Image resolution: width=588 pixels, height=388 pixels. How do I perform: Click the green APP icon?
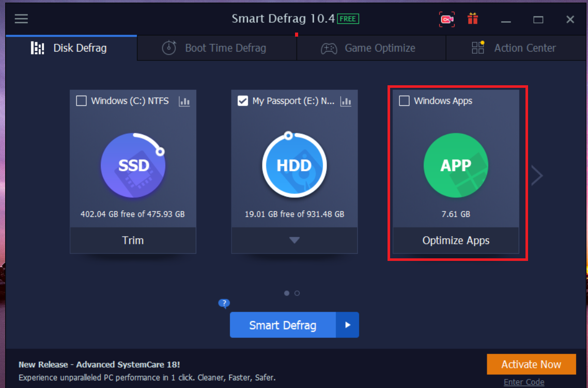pos(456,165)
